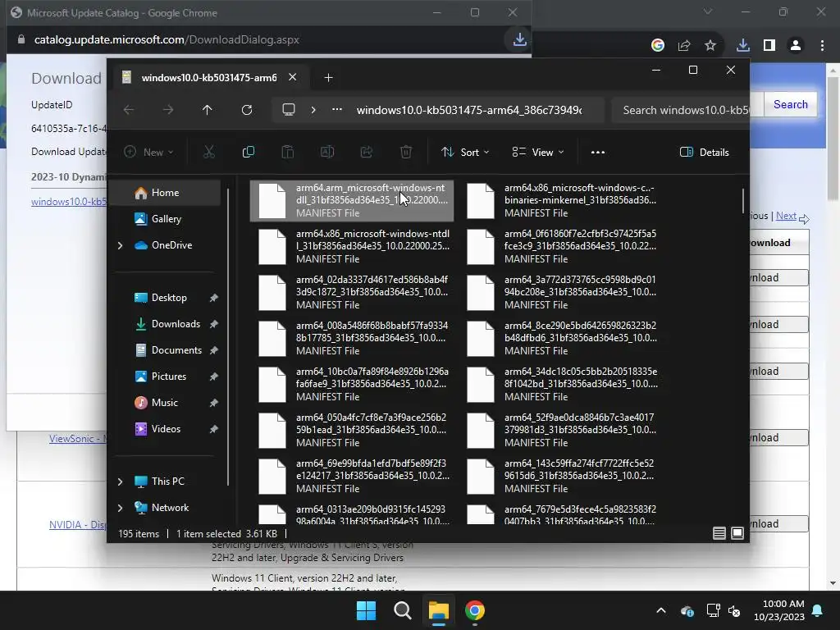The width and height of the screenshot is (840, 630).
Task: Click breadcrumb chevron after the PC icon
Action: (x=313, y=110)
